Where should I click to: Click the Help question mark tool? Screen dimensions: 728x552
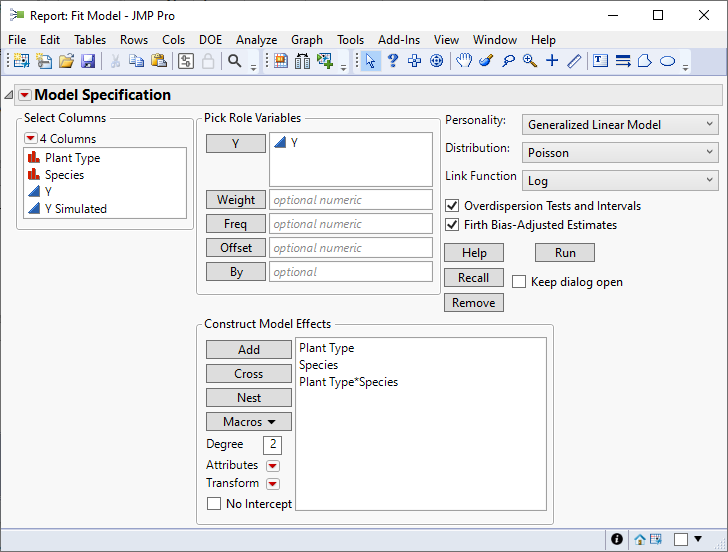pyautogui.click(x=393, y=61)
